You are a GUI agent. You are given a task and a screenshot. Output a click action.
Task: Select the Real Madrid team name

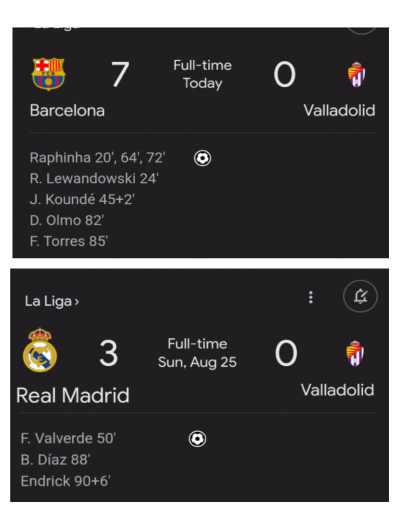73,395
